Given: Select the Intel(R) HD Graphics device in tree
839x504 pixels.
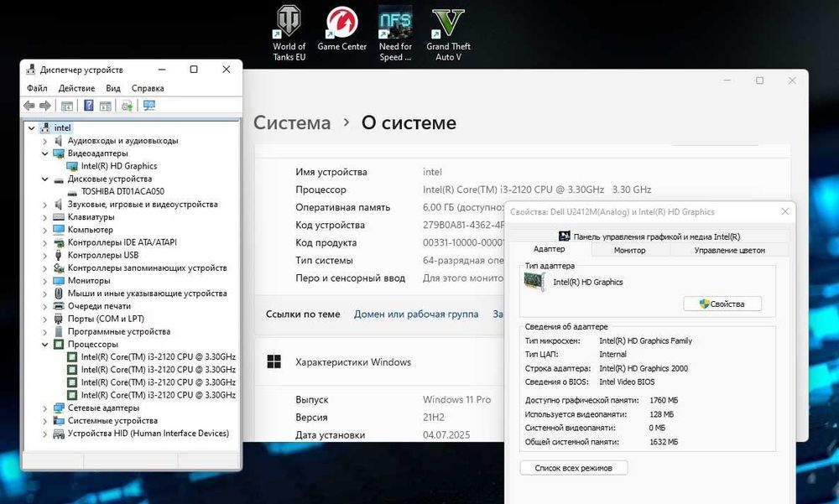Looking at the screenshot, I should pos(119,166).
